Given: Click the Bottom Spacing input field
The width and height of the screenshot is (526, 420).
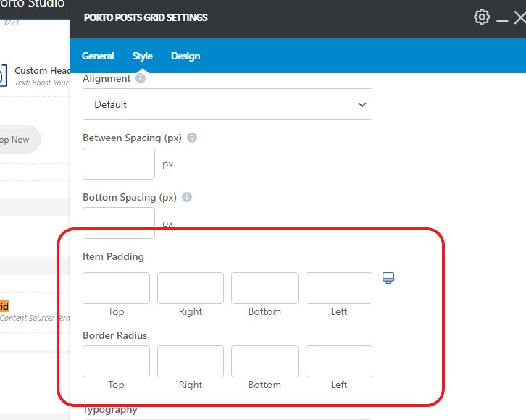Looking at the screenshot, I should click(119, 222).
